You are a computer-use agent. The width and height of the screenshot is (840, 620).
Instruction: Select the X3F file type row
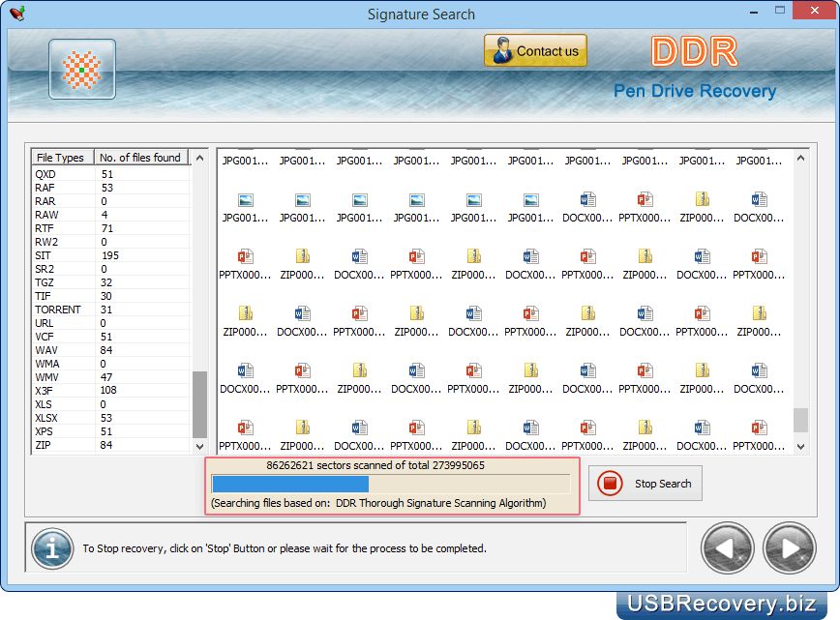111,391
